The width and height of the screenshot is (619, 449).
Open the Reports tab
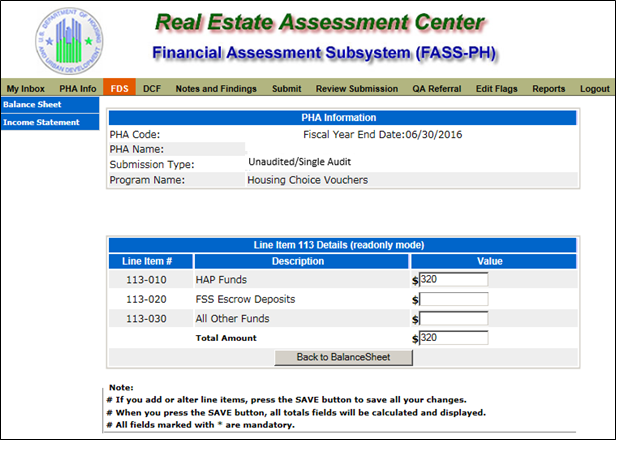pos(548,89)
